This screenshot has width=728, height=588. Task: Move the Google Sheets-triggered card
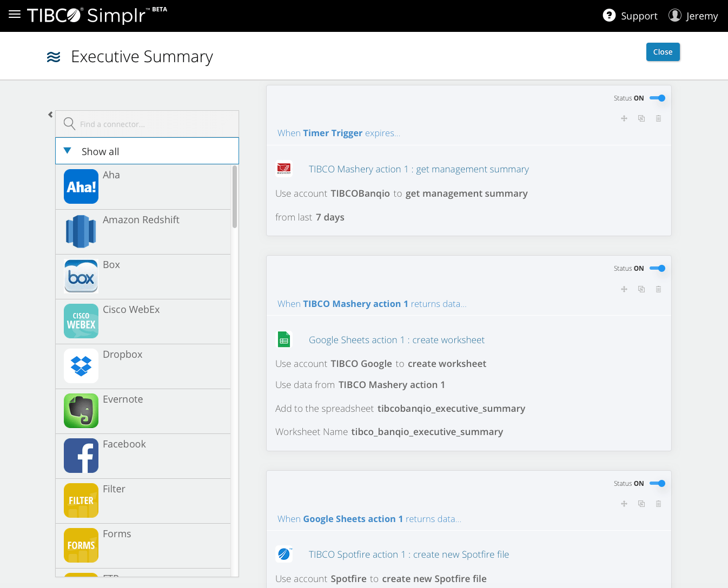coord(624,504)
